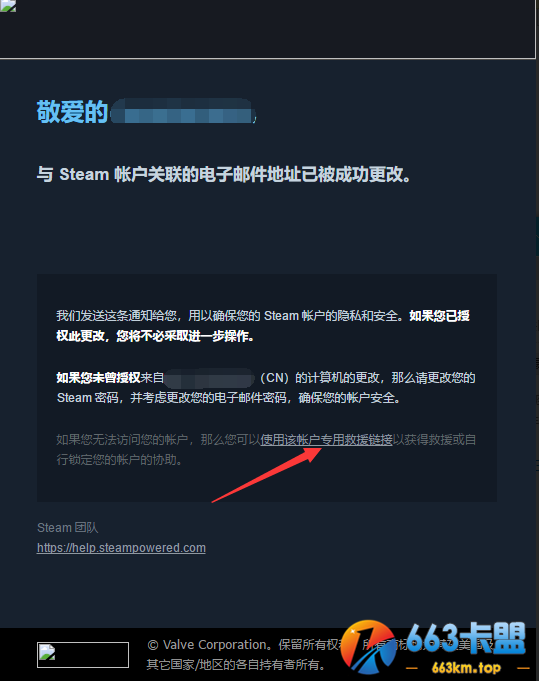The width and height of the screenshot is (539, 681).
Task: Click the 663卡盟 circular orange logo
Action: pyautogui.click(x=368, y=646)
